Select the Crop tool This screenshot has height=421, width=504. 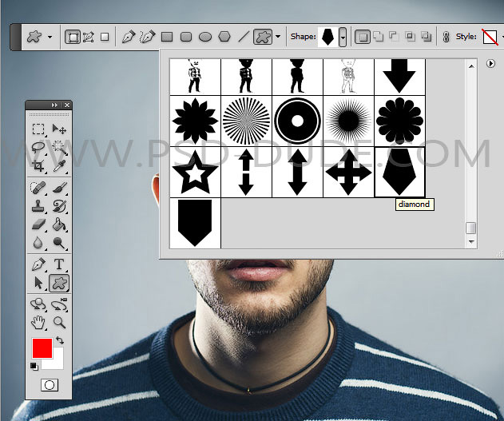(38, 165)
